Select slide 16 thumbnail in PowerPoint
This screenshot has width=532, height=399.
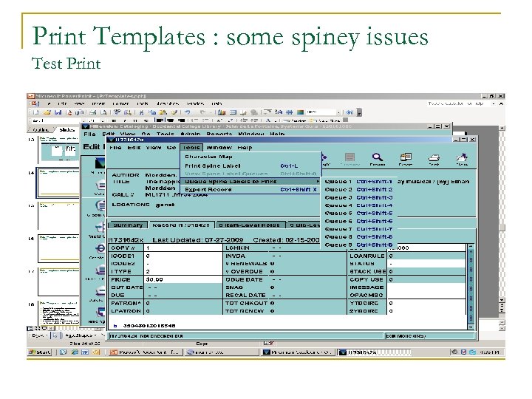point(58,248)
